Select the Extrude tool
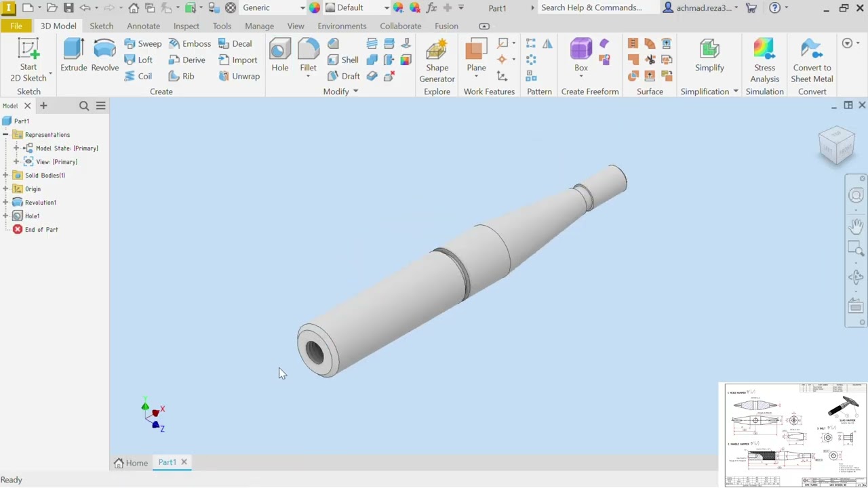Screen dimensions: 868x488 tap(74, 56)
